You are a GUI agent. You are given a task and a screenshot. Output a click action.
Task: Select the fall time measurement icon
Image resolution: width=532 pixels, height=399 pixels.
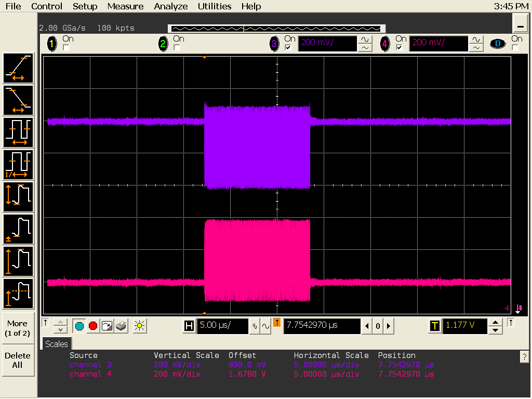(x=18, y=100)
